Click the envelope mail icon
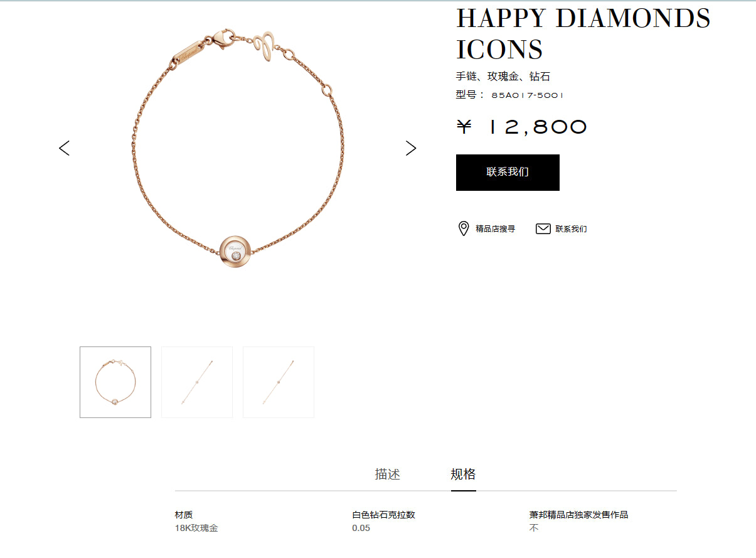This screenshot has width=756, height=558. coord(543,228)
